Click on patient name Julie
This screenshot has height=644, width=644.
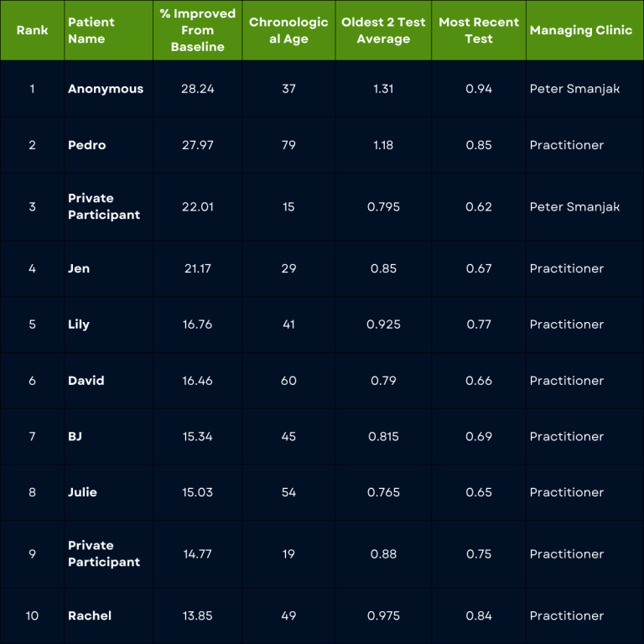pyautogui.click(x=82, y=492)
